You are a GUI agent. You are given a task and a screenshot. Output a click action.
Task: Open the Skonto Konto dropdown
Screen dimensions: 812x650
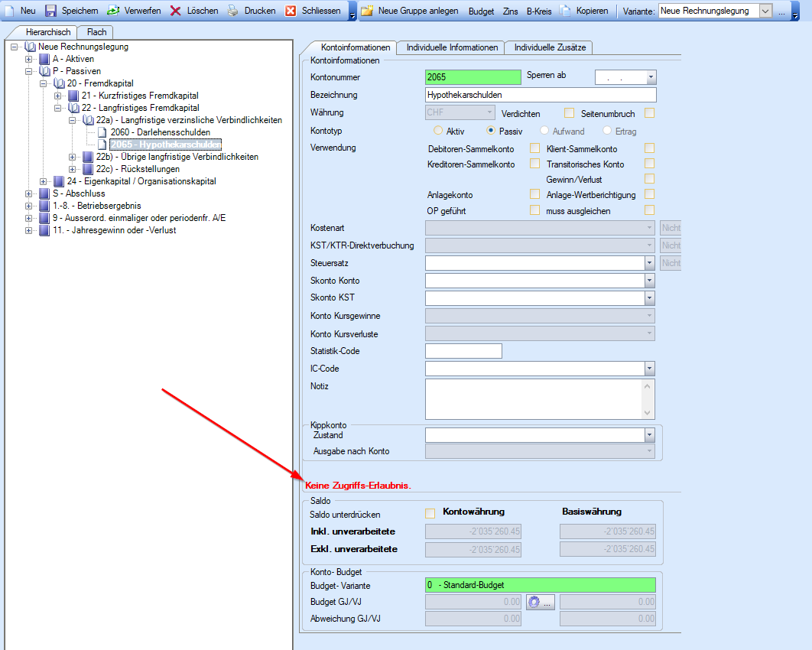pos(649,281)
